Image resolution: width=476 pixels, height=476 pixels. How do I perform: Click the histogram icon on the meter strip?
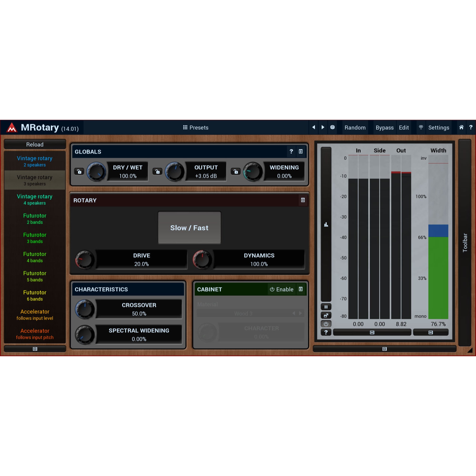pos(326,224)
